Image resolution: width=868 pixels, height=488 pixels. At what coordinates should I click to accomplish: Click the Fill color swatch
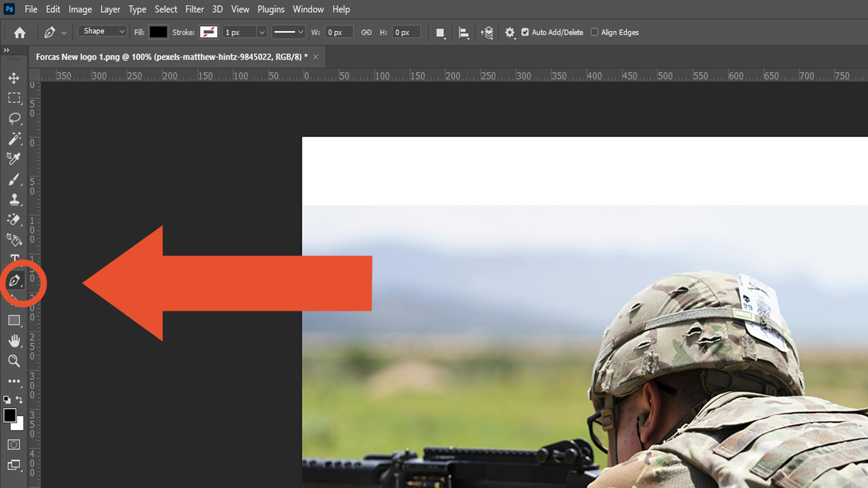(158, 32)
